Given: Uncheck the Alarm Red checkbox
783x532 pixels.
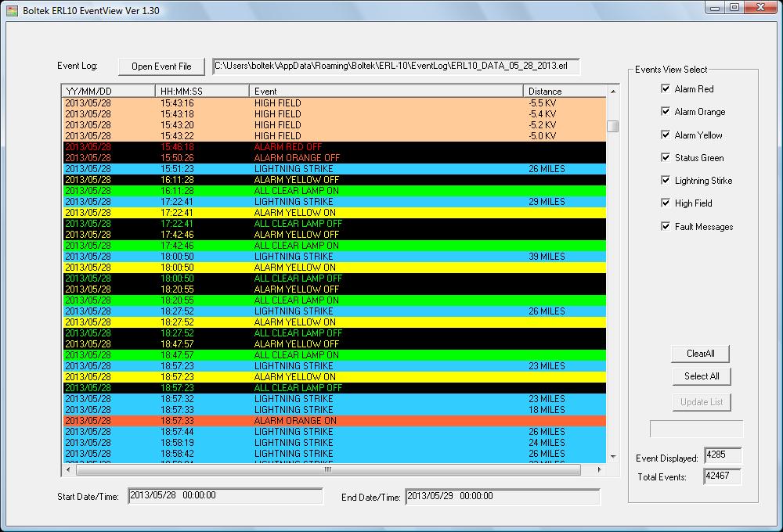Looking at the screenshot, I should [666, 89].
